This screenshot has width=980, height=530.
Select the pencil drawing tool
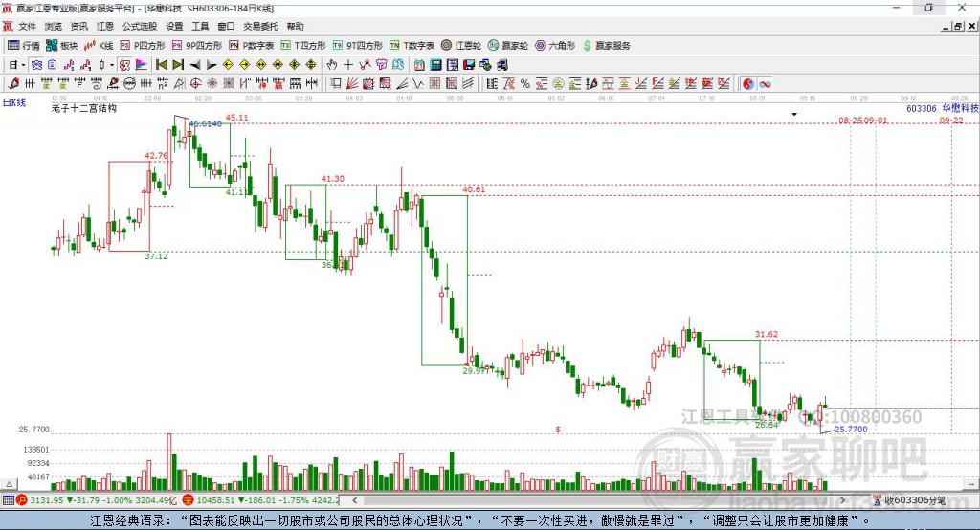pyautogui.click(x=13, y=84)
